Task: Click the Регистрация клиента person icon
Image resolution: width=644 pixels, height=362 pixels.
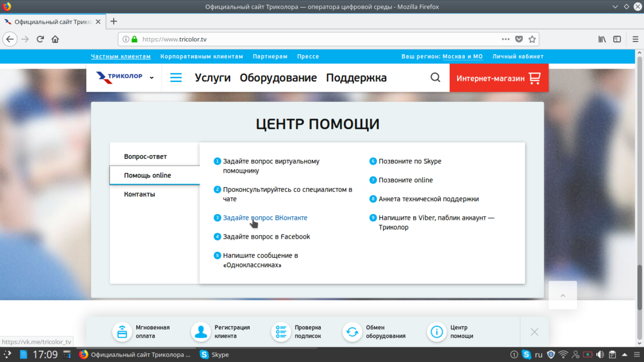Action: [201, 332]
